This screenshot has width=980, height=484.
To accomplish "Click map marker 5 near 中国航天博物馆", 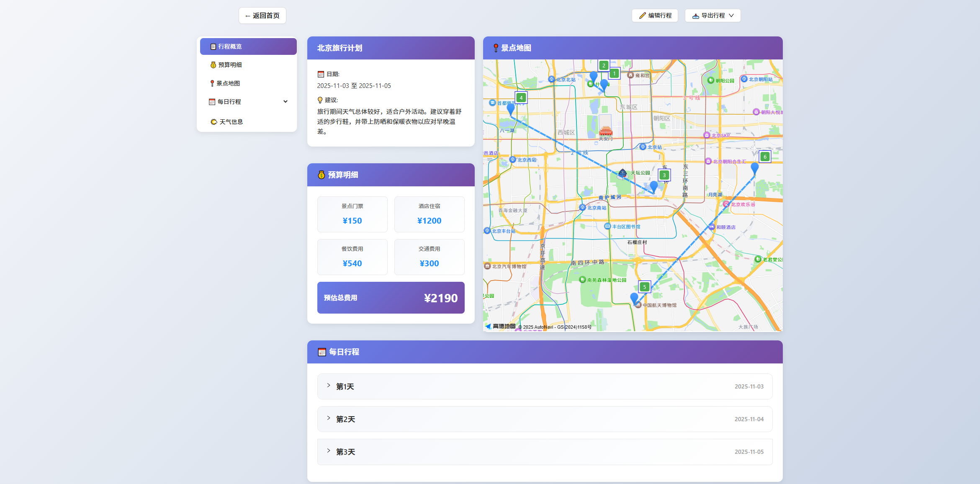I will pyautogui.click(x=645, y=287).
